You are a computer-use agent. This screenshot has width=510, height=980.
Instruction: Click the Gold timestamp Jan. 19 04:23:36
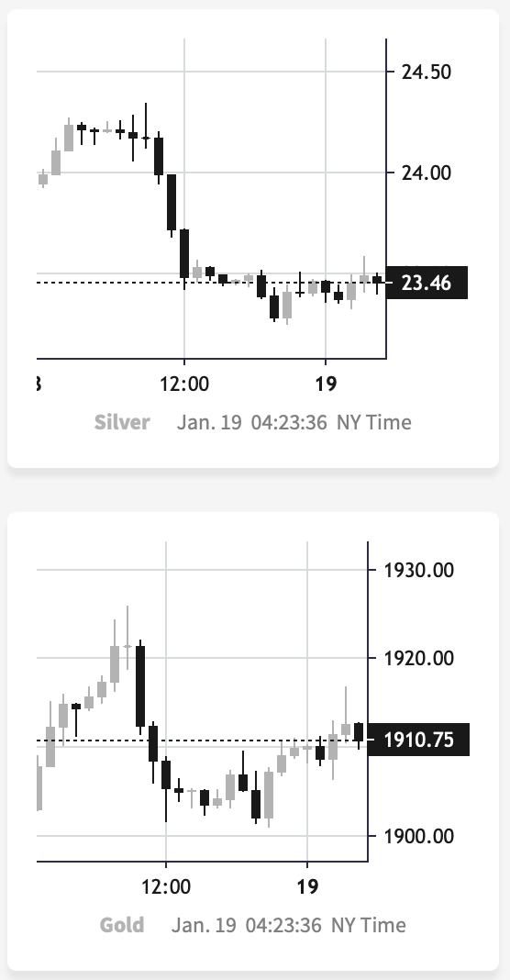246,925
